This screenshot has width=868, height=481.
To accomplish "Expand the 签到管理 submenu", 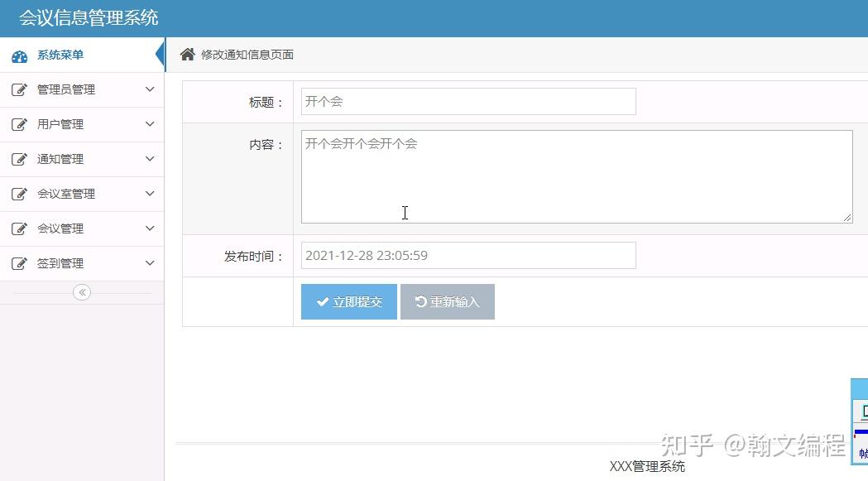I will (x=151, y=263).
